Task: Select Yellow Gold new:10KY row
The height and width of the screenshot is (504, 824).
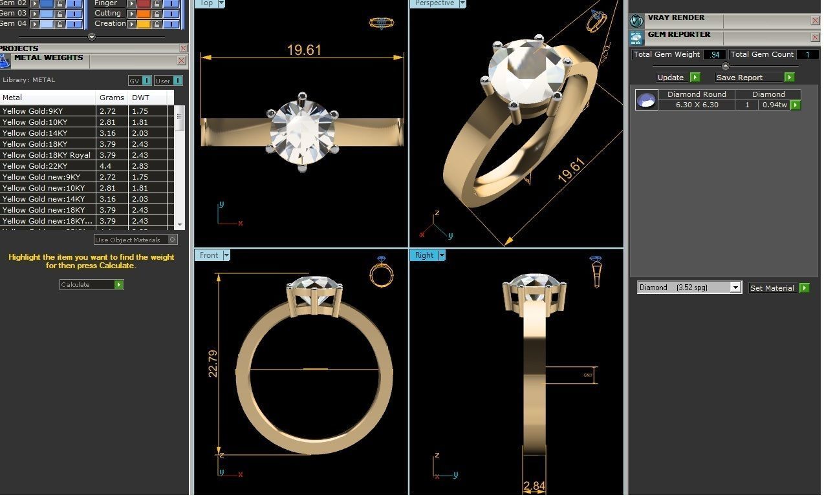Action: point(87,188)
